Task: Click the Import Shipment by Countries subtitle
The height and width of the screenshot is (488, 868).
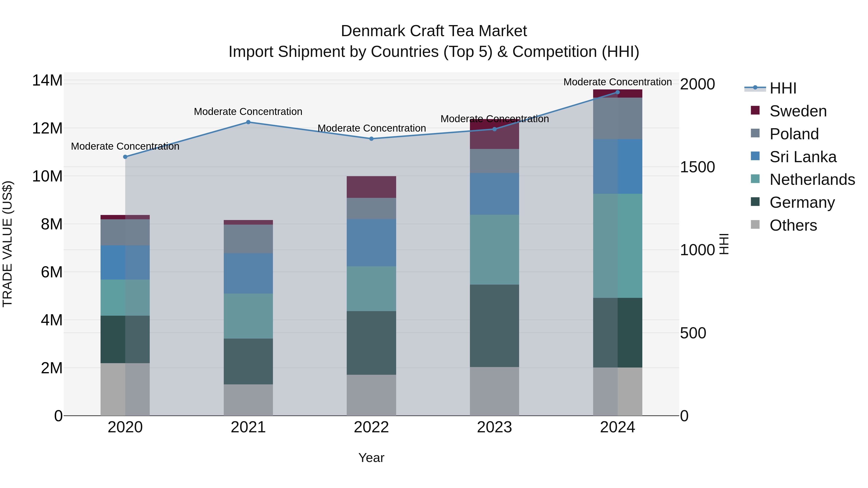Action: pos(434,52)
